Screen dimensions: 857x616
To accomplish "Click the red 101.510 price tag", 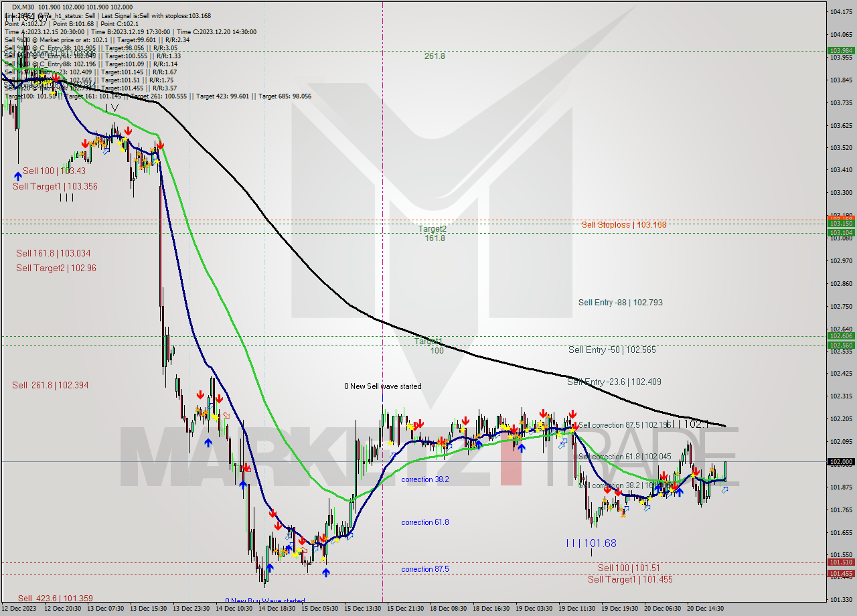I will pyautogui.click(x=841, y=562).
